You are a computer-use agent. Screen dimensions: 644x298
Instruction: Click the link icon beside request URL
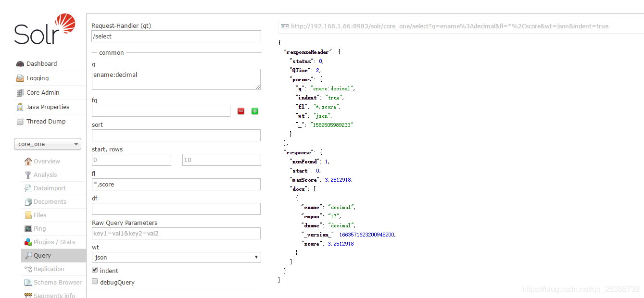pos(285,26)
